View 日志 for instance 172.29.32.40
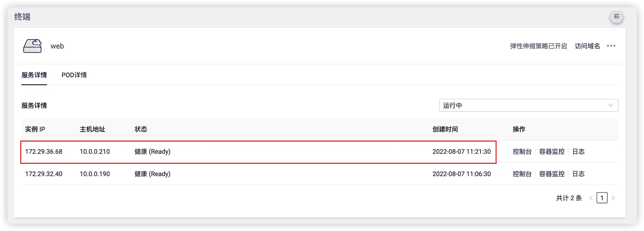Image resolution: width=644 pixels, height=231 pixels. [x=578, y=174]
